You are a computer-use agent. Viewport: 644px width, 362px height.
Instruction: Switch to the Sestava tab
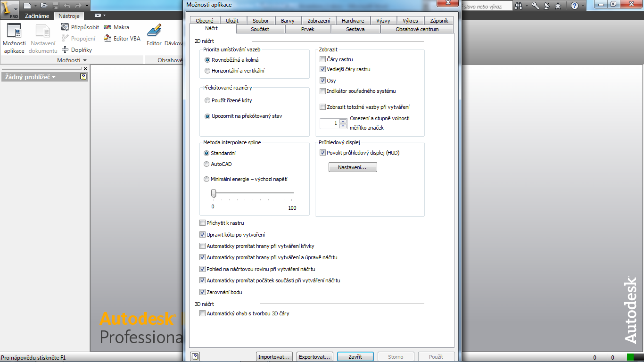[356, 29]
